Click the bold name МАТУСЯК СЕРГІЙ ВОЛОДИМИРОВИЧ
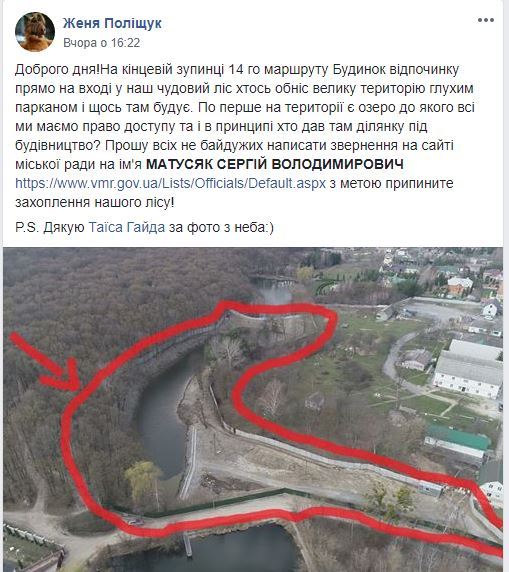Screen dimensions: 509x572 [275, 164]
